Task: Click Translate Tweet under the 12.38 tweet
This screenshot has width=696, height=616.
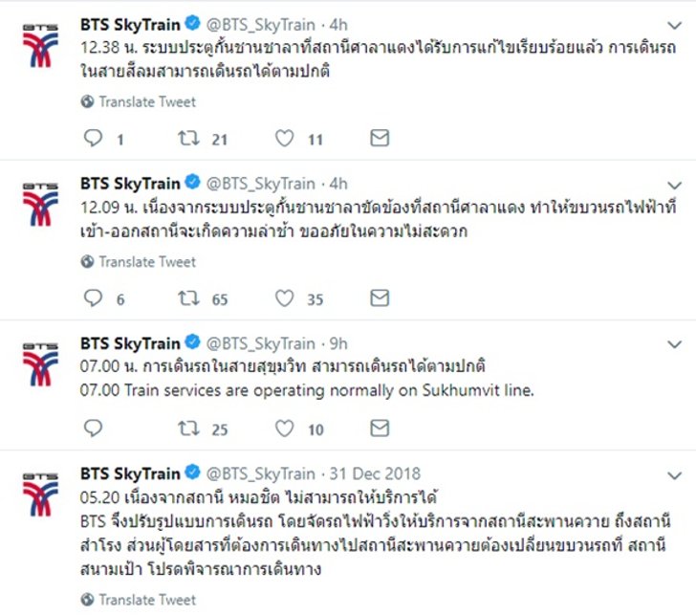Action: (x=147, y=101)
